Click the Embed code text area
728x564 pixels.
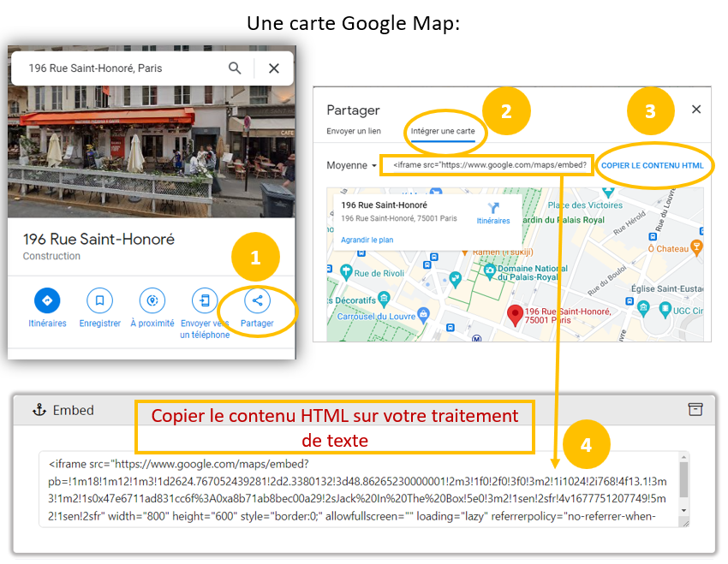click(x=360, y=490)
